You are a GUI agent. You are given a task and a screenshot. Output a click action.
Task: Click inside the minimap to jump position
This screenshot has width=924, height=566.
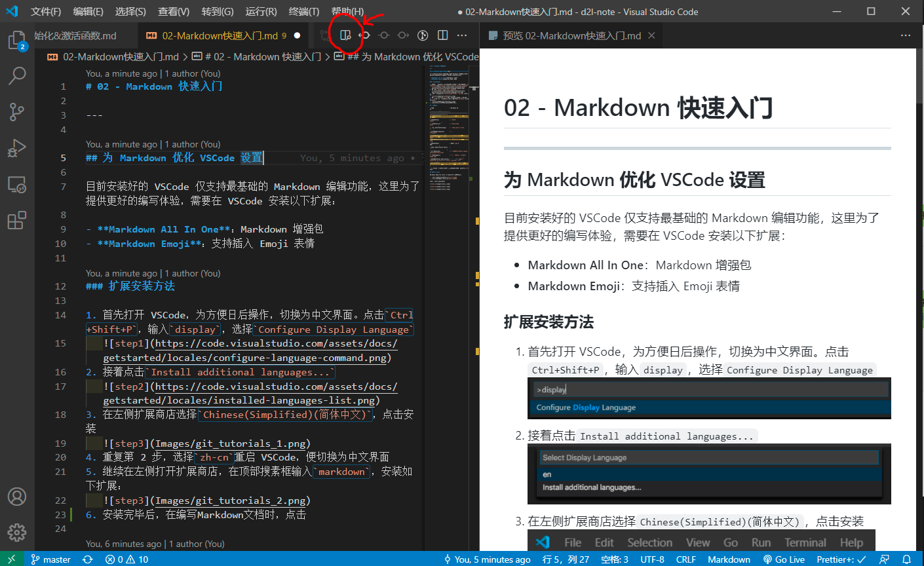(449, 164)
